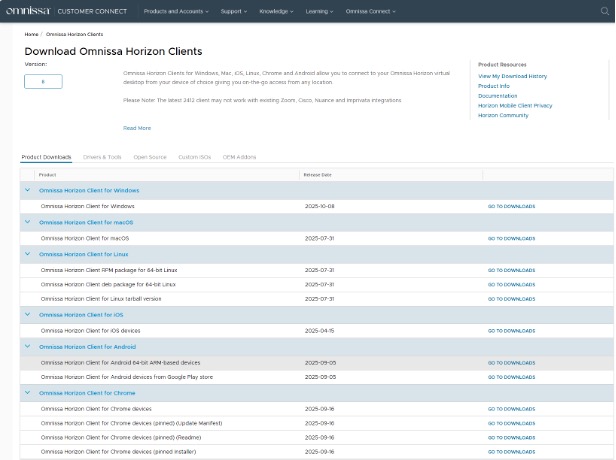This screenshot has height=460, width=616.
Task: Open the Products and Accounts menu
Action: pyautogui.click(x=176, y=11)
